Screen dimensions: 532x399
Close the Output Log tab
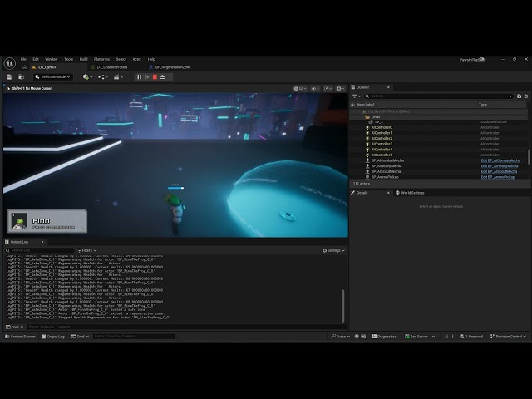tap(42, 242)
